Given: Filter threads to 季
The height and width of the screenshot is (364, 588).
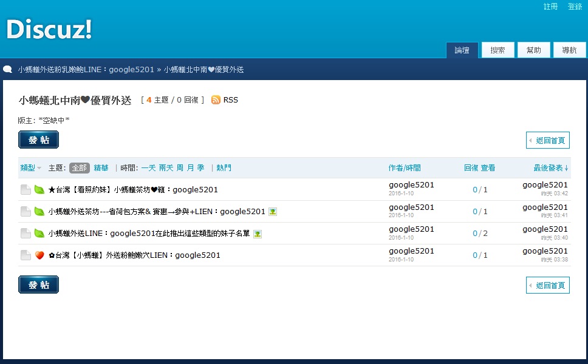Looking at the screenshot, I should pyautogui.click(x=201, y=168).
